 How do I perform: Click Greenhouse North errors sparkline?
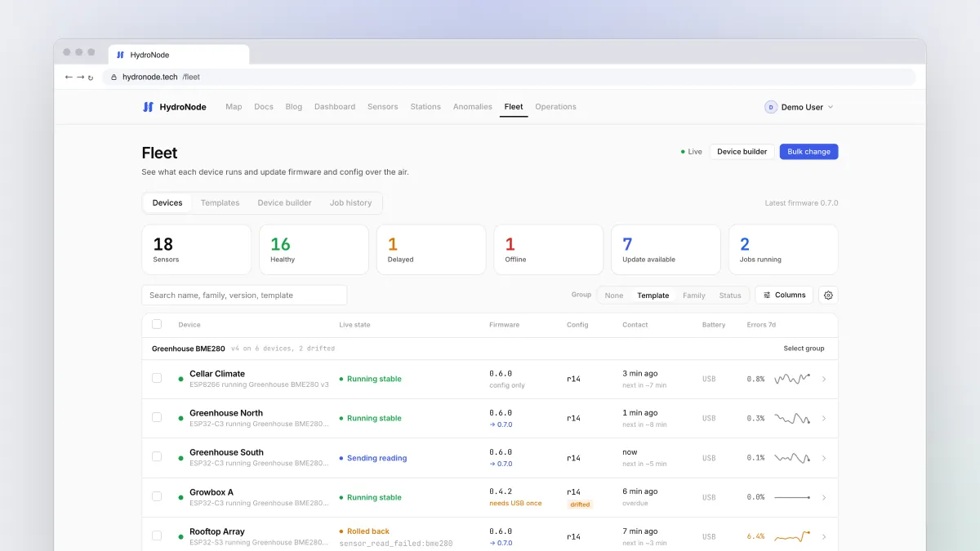pos(792,418)
